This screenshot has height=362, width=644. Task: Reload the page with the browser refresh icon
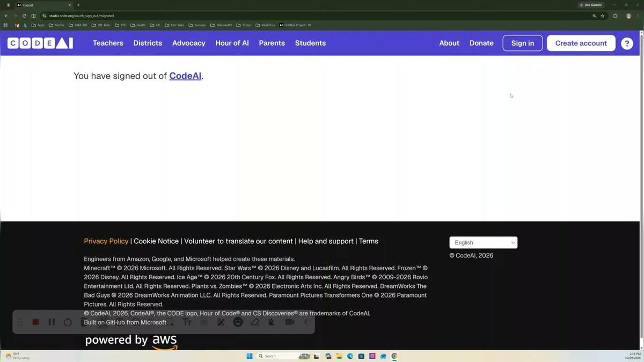point(24,16)
